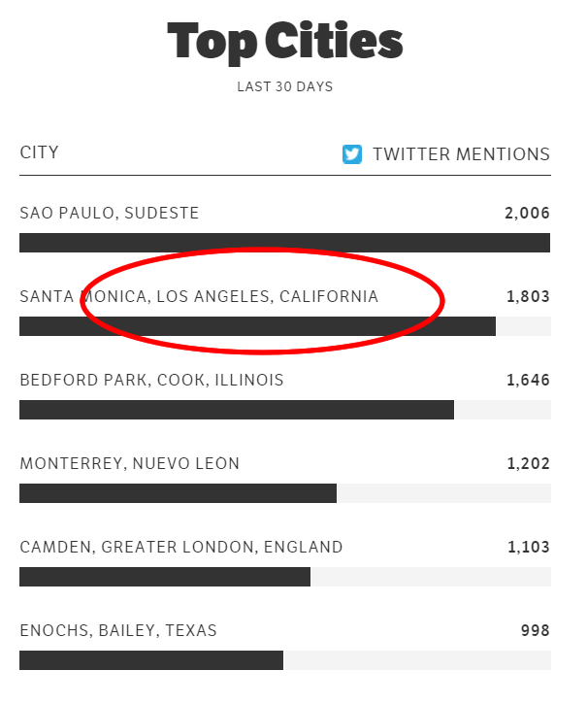Click the Santa Monica mentions bar
This screenshot has height=704, width=588.
pyautogui.click(x=257, y=326)
